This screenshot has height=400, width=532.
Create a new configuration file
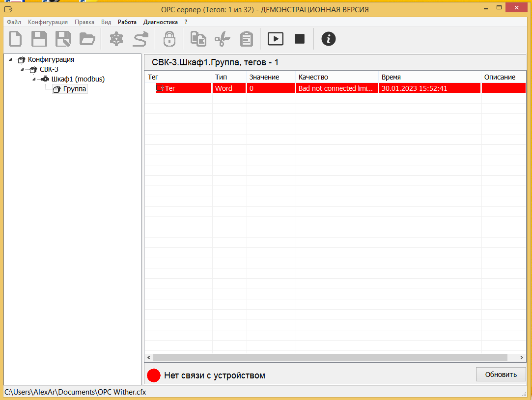[15, 39]
